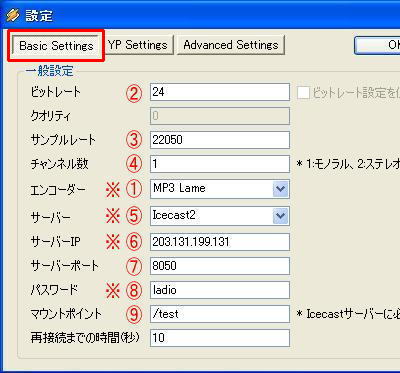This screenshot has height=373, width=400.
Task: Click the サーバーIP label
Action: 55,242
